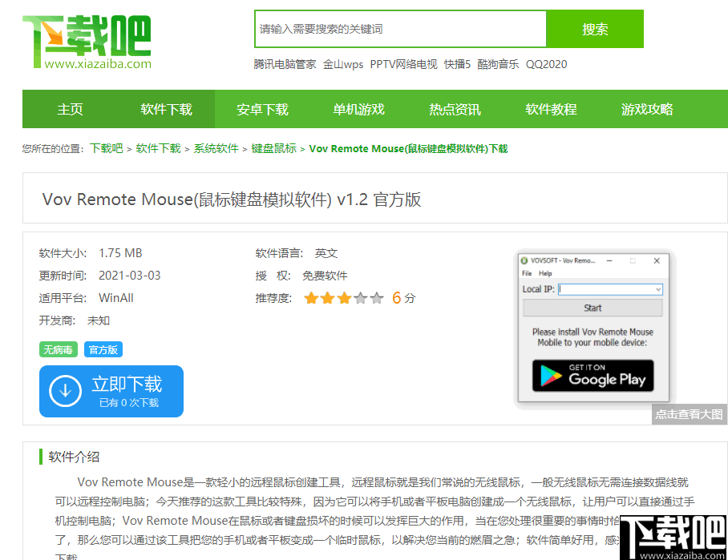
Task: Click the green 搜索 search button
Action: [x=595, y=29]
